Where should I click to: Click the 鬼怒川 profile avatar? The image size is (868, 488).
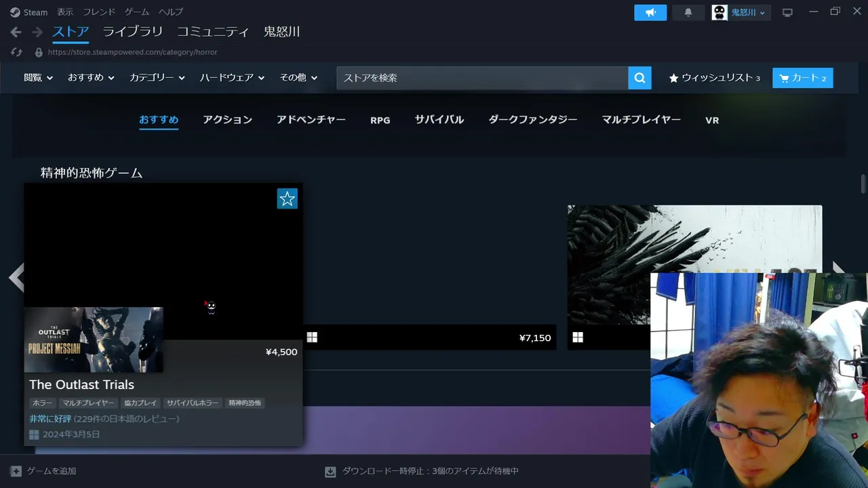(719, 12)
